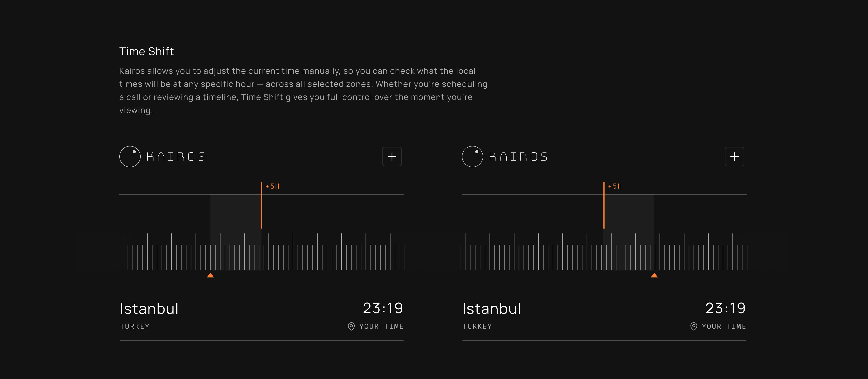
Task: Click the plus button in right Kairos panel
Action: 734,156
